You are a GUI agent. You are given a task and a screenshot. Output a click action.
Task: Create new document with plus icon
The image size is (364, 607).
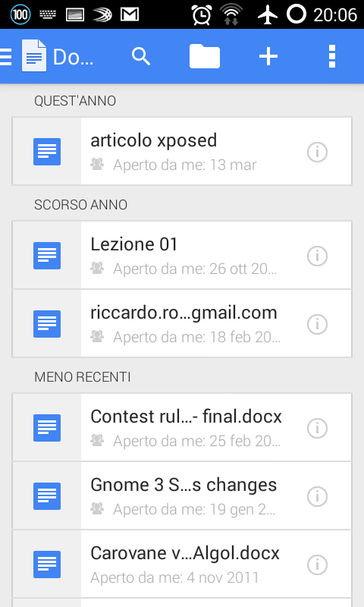coord(268,56)
